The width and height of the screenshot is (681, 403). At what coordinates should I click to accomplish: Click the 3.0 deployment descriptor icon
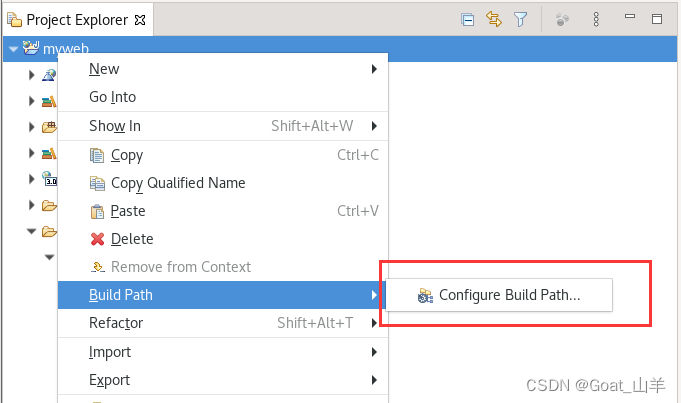(x=49, y=178)
